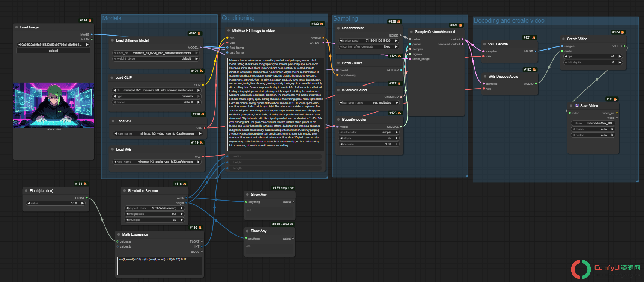
Task: Click the fox badge icon next to #129
Action: coord(623,32)
